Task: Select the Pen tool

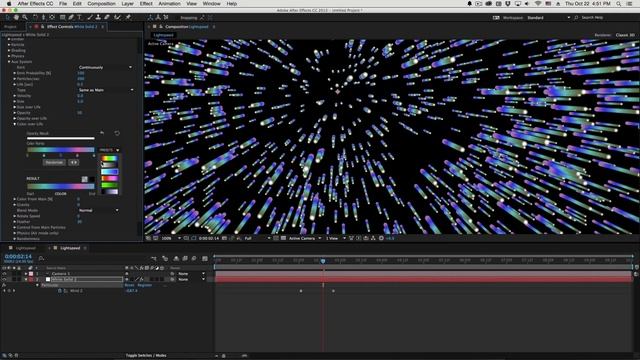Action: tap(71, 18)
